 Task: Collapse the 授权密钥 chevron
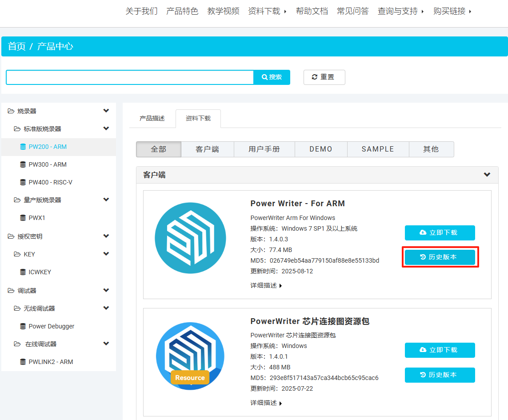[106, 236]
